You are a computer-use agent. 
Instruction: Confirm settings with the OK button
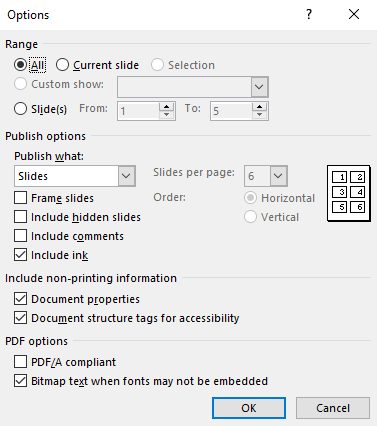pyautogui.click(x=249, y=408)
